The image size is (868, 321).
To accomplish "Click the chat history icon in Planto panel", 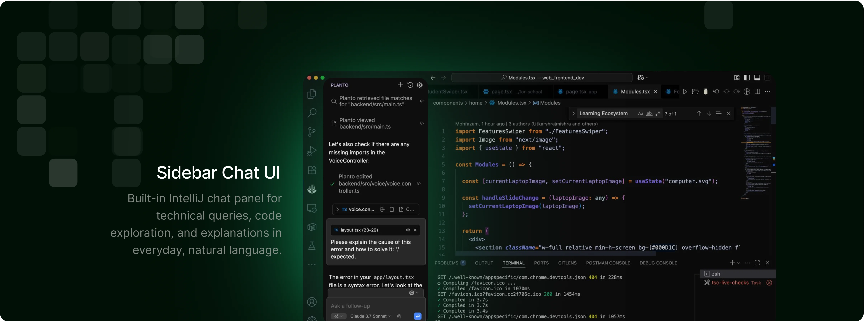I will point(410,85).
